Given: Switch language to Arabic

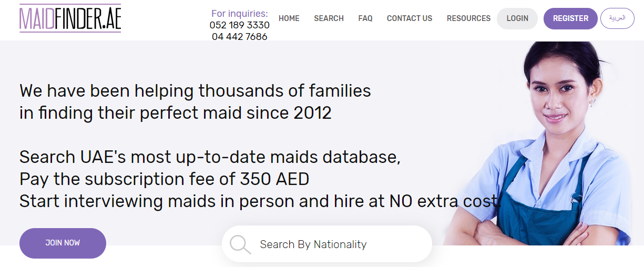Looking at the screenshot, I should (x=617, y=18).
